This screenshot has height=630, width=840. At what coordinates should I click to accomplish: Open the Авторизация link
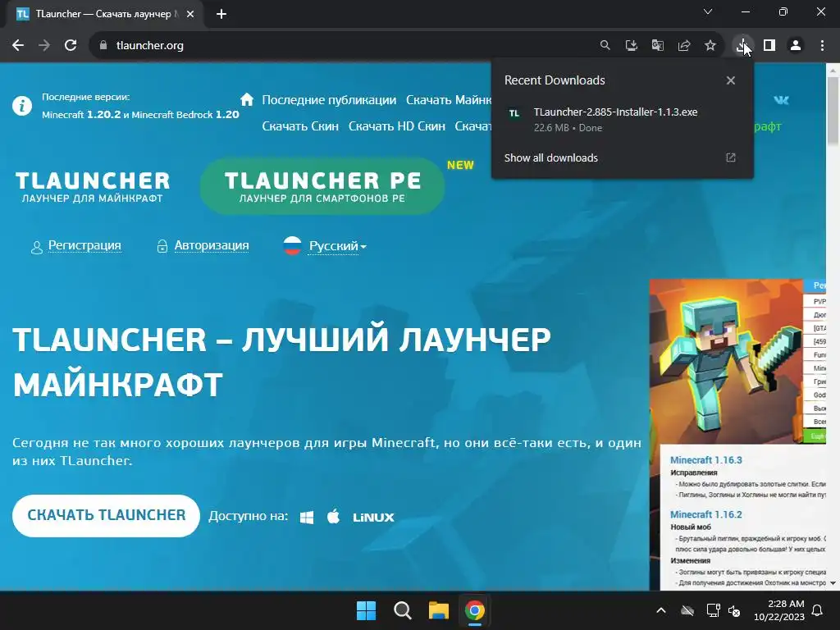pyautogui.click(x=212, y=245)
